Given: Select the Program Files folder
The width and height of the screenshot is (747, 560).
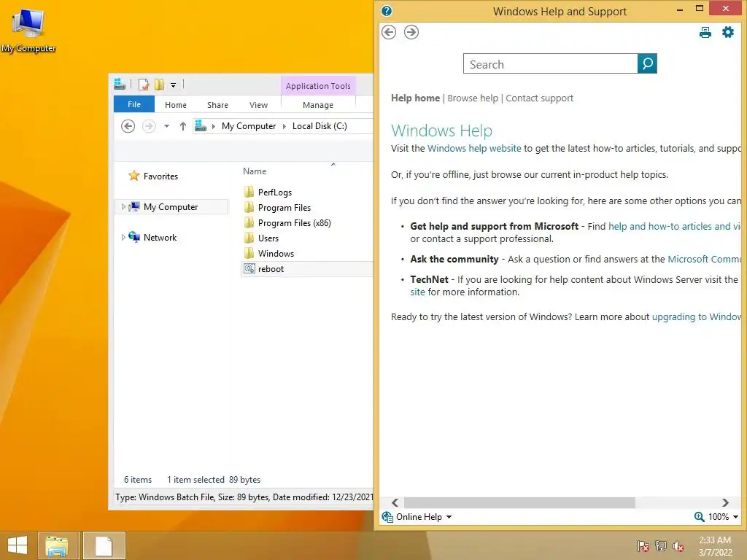Looking at the screenshot, I should click(285, 207).
